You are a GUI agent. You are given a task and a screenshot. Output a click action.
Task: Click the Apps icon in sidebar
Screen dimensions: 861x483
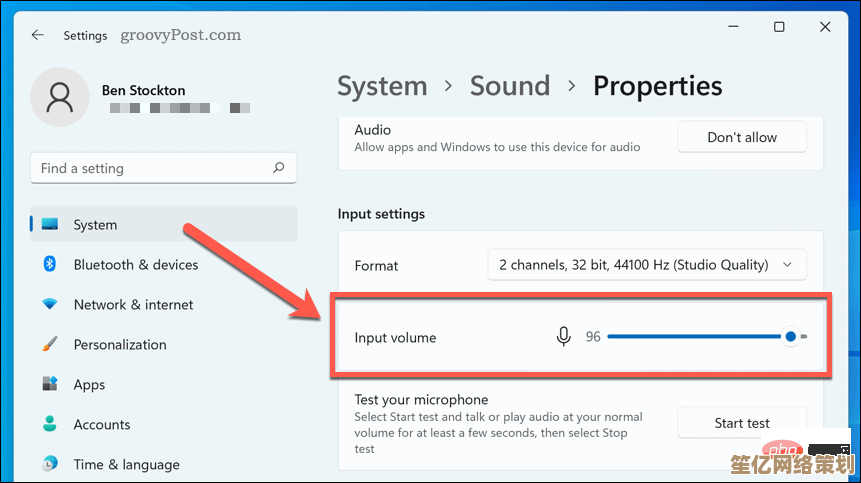tap(49, 384)
